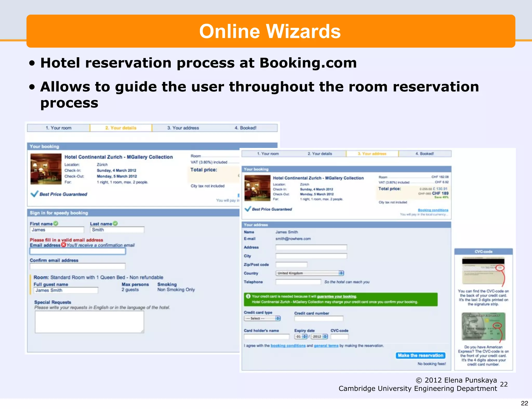
Task: Select step 1. Your room in left wizard
Action: click(x=58, y=128)
